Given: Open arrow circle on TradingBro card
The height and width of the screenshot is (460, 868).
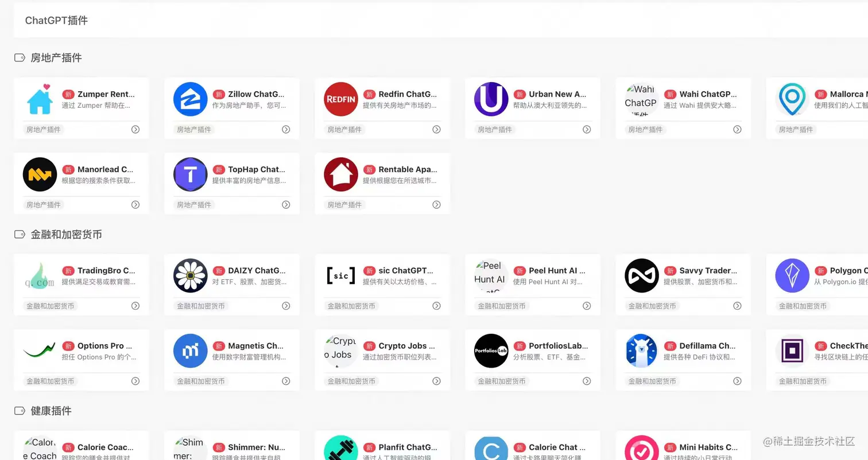Looking at the screenshot, I should click(135, 306).
